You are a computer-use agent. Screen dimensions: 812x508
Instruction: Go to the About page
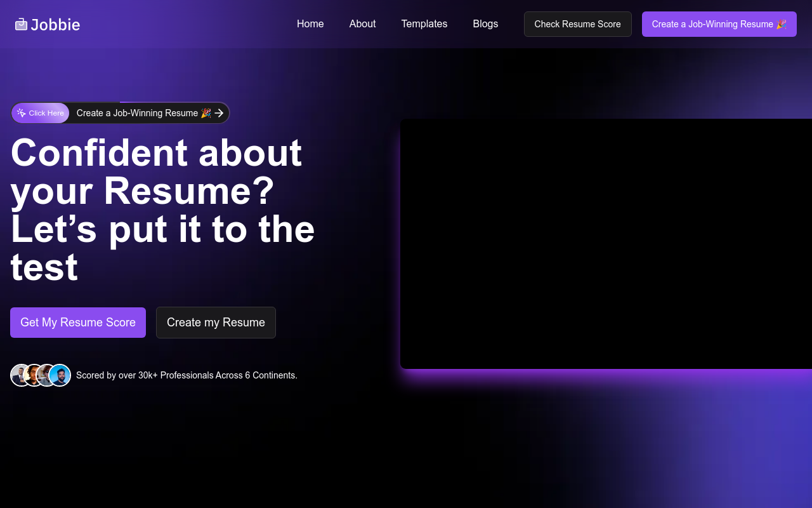[362, 24]
